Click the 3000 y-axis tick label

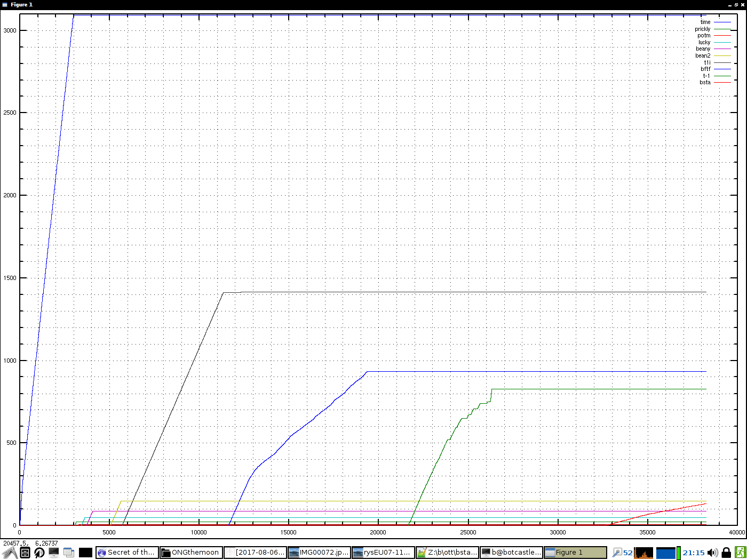tap(10, 30)
